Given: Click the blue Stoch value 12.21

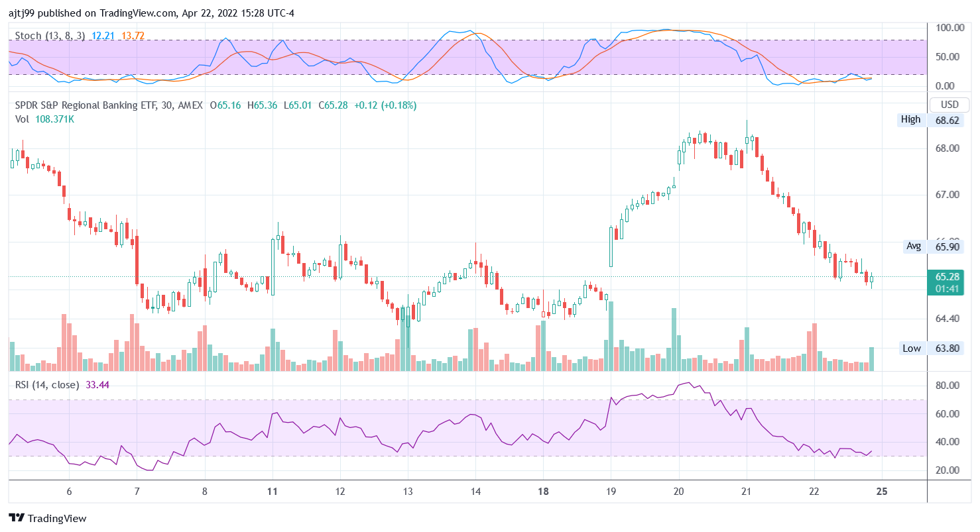Looking at the screenshot, I should [x=104, y=35].
